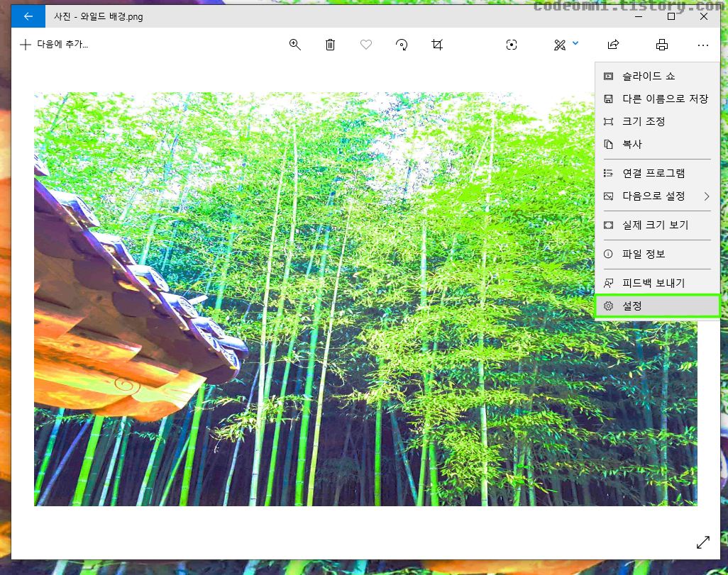Print the photo with the printer icon
This screenshot has width=728, height=575.
pos(661,45)
